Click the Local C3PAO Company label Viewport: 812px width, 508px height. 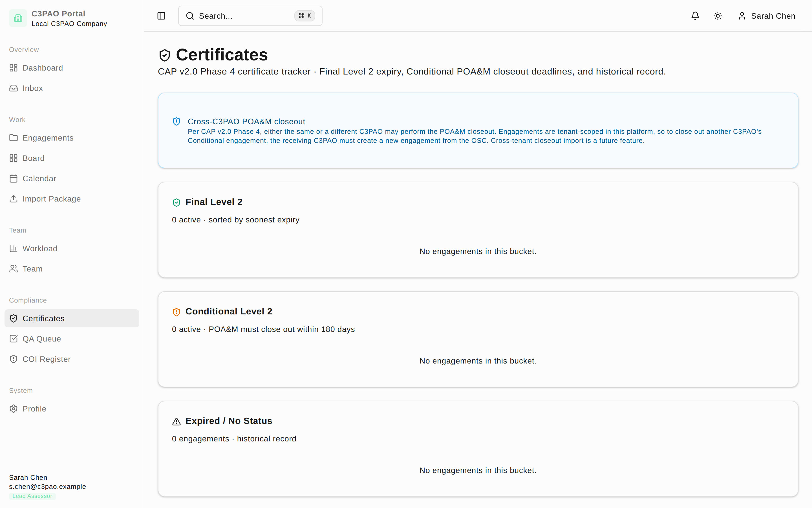click(69, 23)
